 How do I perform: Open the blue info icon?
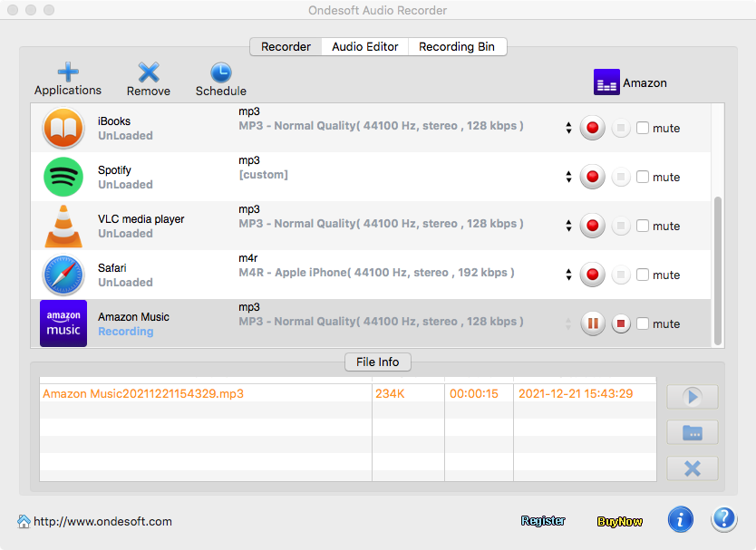(680, 519)
